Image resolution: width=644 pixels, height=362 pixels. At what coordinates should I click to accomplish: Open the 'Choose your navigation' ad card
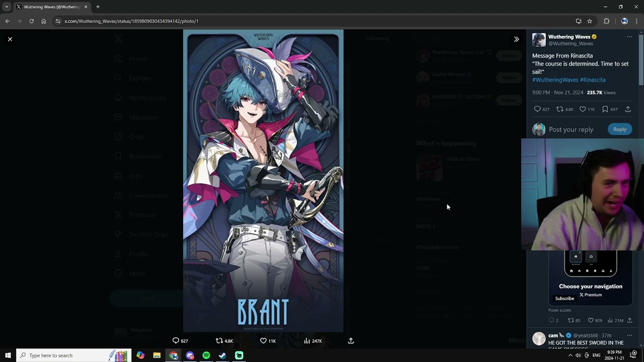pyautogui.click(x=591, y=278)
